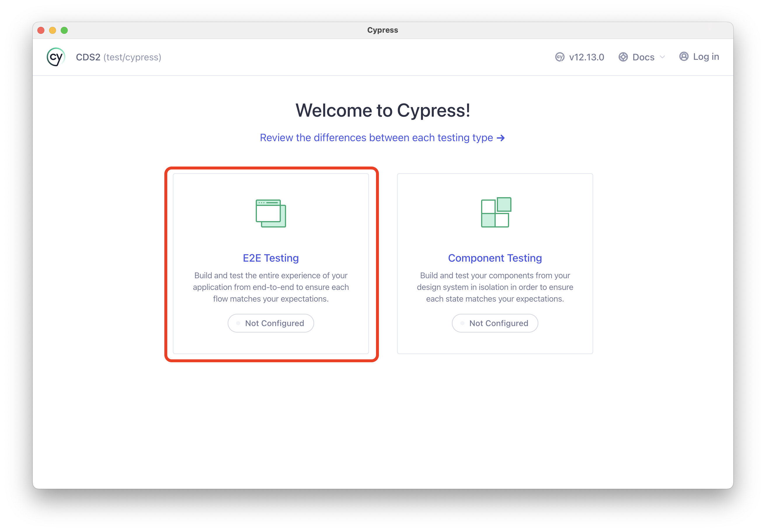Click the status dot in the E2E Not Configured badge
Image resolution: width=766 pixels, height=532 pixels.
[x=238, y=323]
